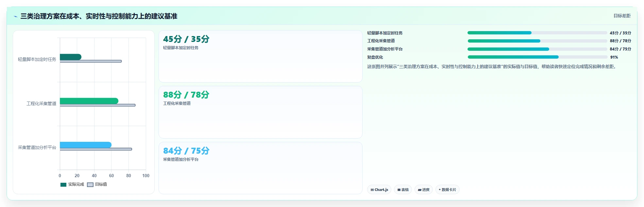Click the 采集管道加分析平台 chart axis label
Viewport: 644px width, 207px height.
tap(37, 147)
